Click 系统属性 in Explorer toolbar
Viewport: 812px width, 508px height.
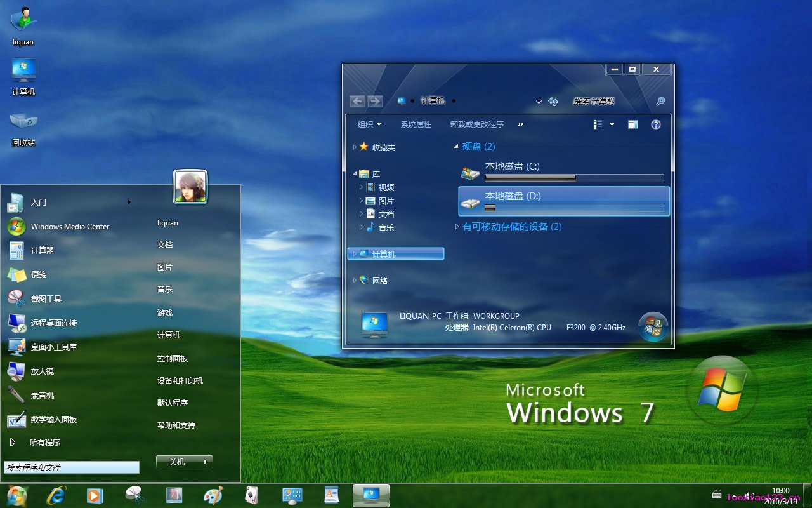coord(416,124)
